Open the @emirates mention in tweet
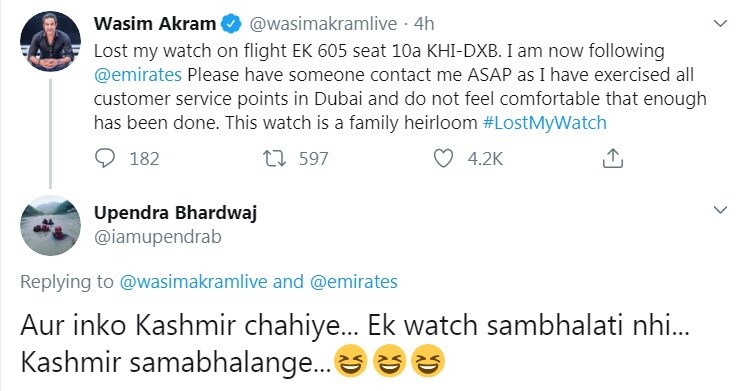 [138, 75]
